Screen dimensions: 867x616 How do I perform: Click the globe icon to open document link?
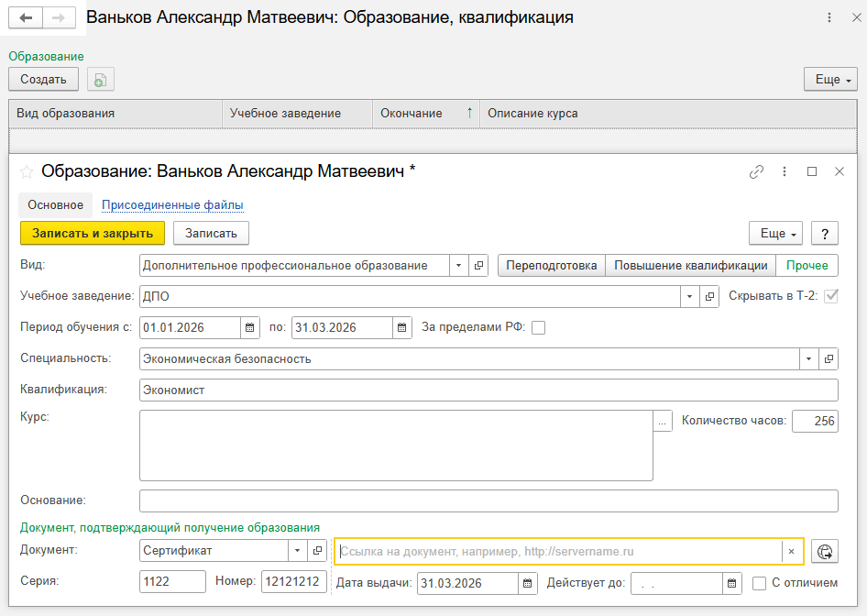click(x=825, y=551)
